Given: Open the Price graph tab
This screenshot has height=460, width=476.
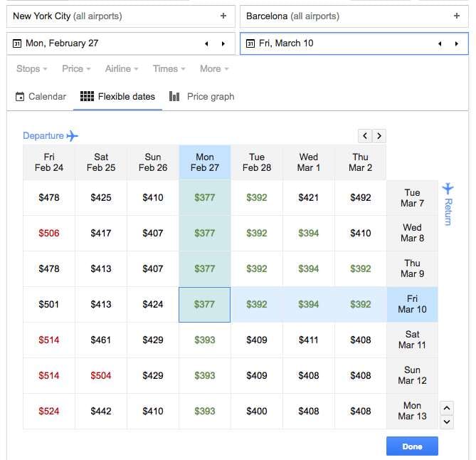Looking at the screenshot, I should point(201,97).
